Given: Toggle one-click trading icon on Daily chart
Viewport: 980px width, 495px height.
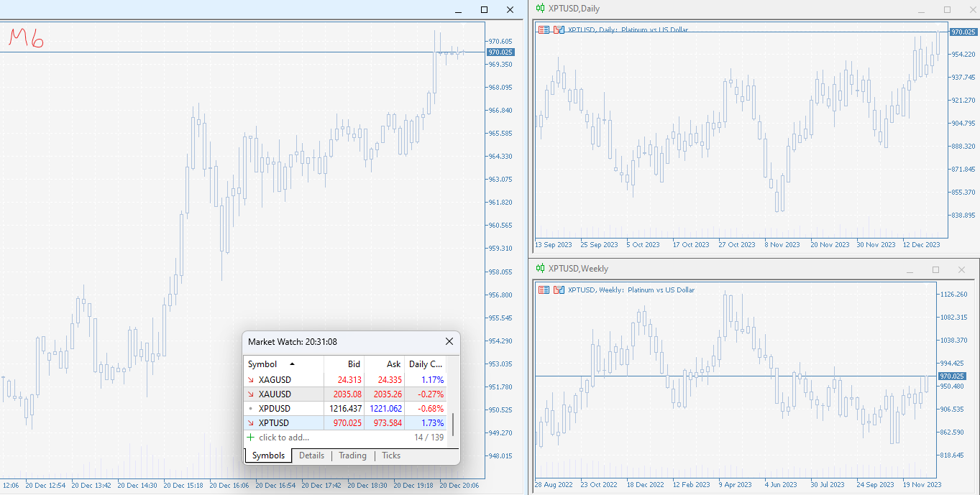Looking at the screenshot, I should click(x=559, y=30).
